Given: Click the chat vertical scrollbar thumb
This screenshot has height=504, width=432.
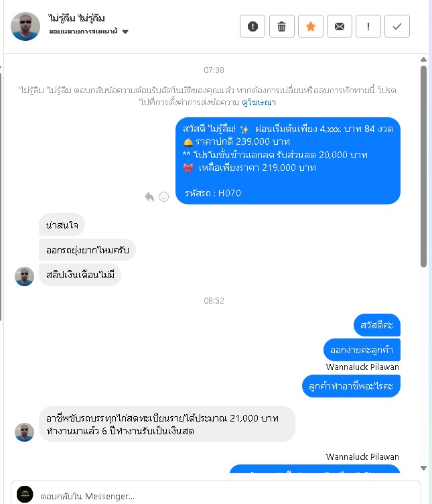Looking at the screenshot, I should 424,166.
